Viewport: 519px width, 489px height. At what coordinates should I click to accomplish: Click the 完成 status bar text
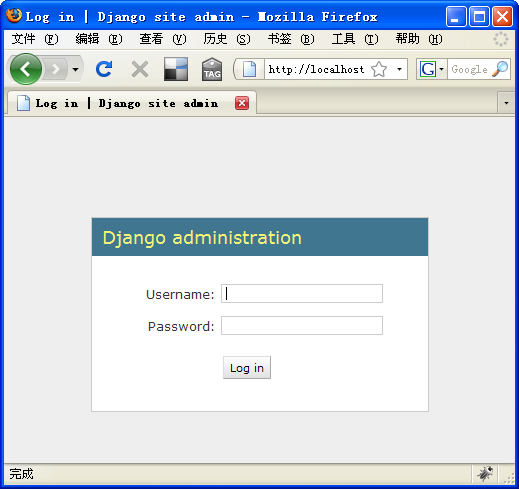coord(21,474)
